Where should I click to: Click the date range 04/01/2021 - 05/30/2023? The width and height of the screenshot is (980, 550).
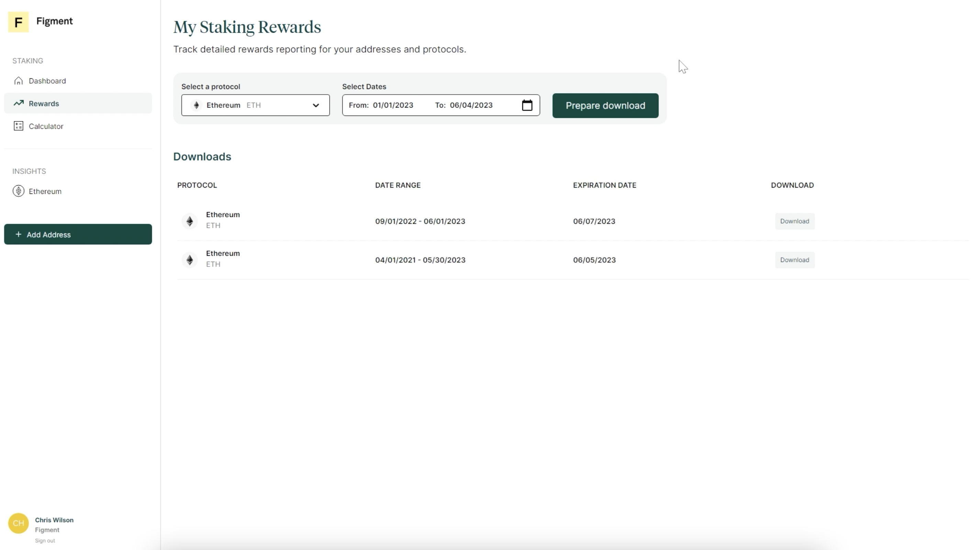420,260
